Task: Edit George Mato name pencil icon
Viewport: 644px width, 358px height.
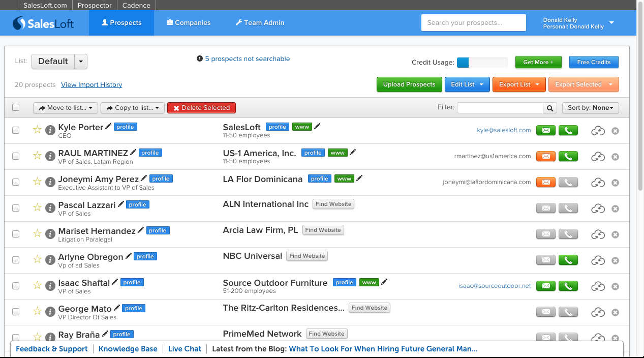Action: pyautogui.click(x=117, y=308)
